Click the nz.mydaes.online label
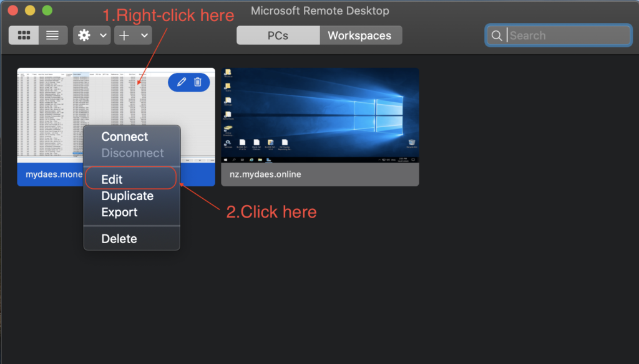 point(265,175)
